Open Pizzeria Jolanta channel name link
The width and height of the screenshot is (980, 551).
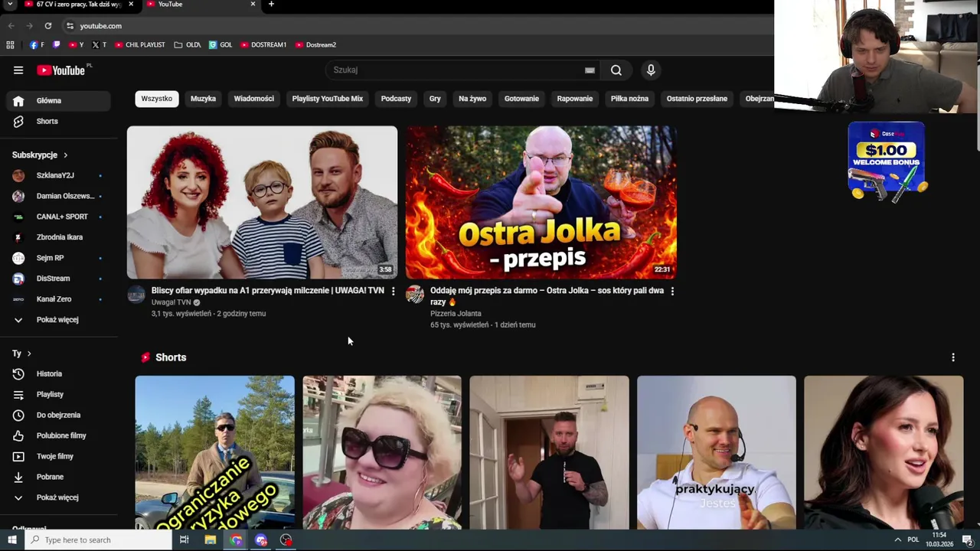coord(456,314)
